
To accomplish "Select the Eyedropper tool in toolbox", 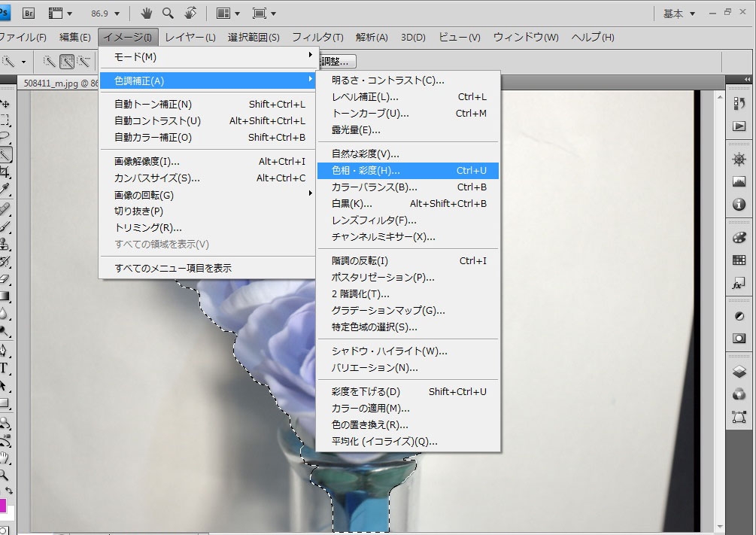I will coord(5,188).
